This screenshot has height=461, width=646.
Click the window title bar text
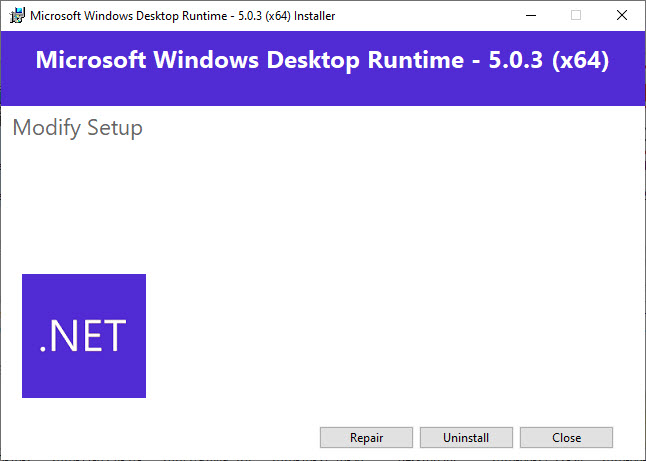(183, 16)
